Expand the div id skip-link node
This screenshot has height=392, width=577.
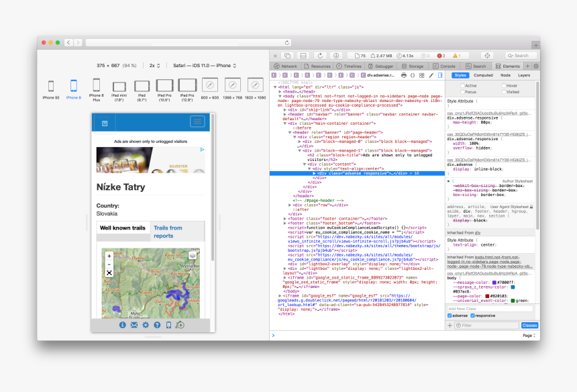[285, 109]
